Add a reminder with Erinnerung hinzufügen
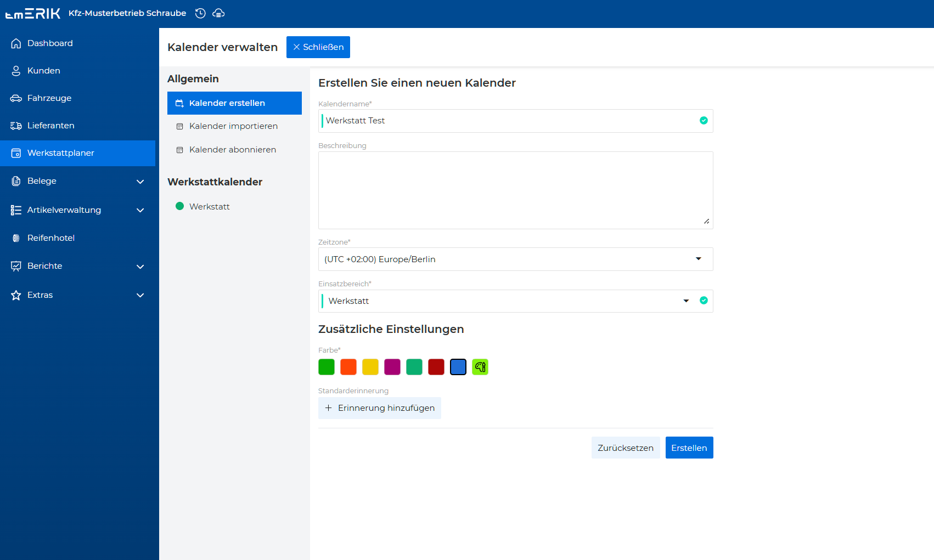The width and height of the screenshot is (934, 560). (x=380, y=408)
